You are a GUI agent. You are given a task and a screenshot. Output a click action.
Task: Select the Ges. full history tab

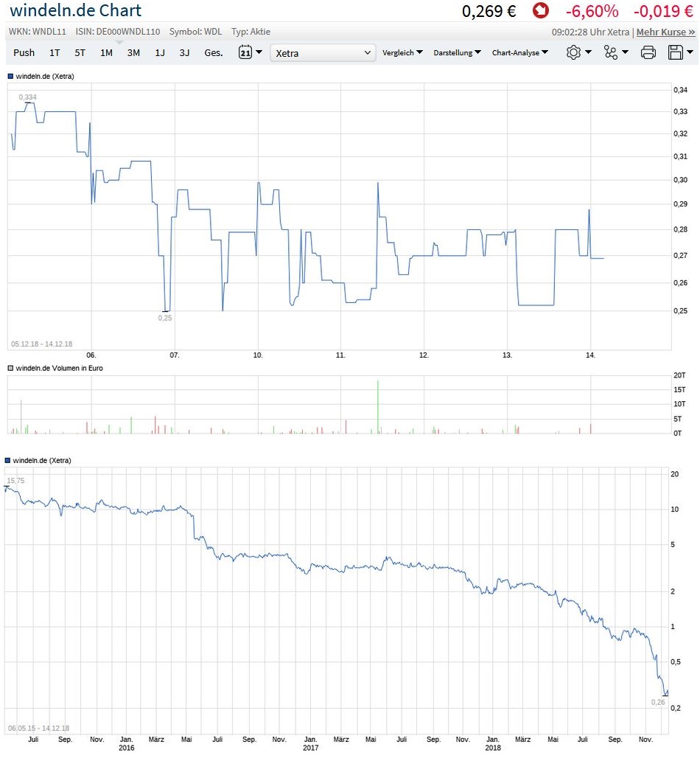tap(214, 52)
